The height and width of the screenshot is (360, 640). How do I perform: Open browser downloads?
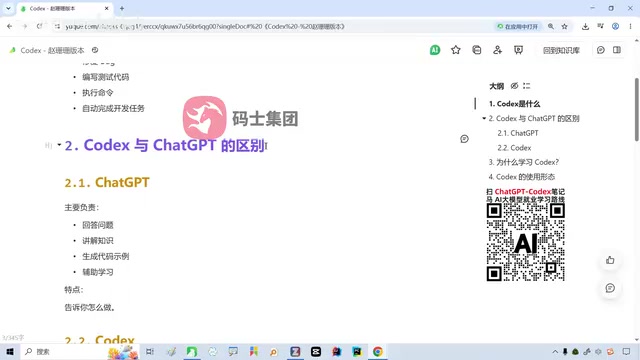point(585,26)
